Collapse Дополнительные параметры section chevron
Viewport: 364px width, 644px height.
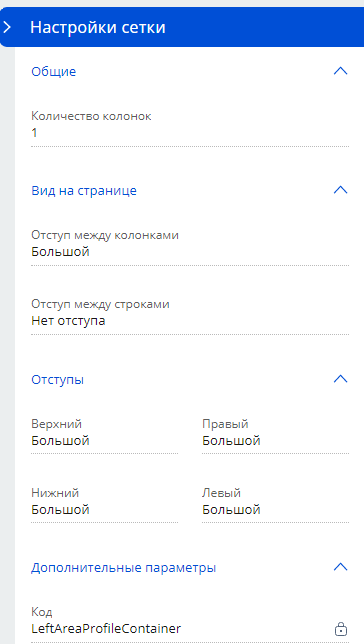341,568
